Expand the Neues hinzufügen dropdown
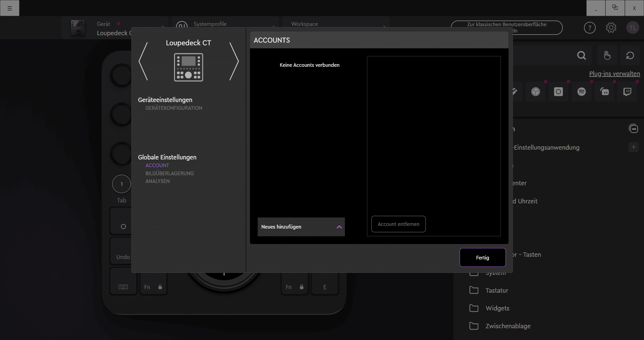The height and width of the screenshot is (340, 644). (301, 227)
